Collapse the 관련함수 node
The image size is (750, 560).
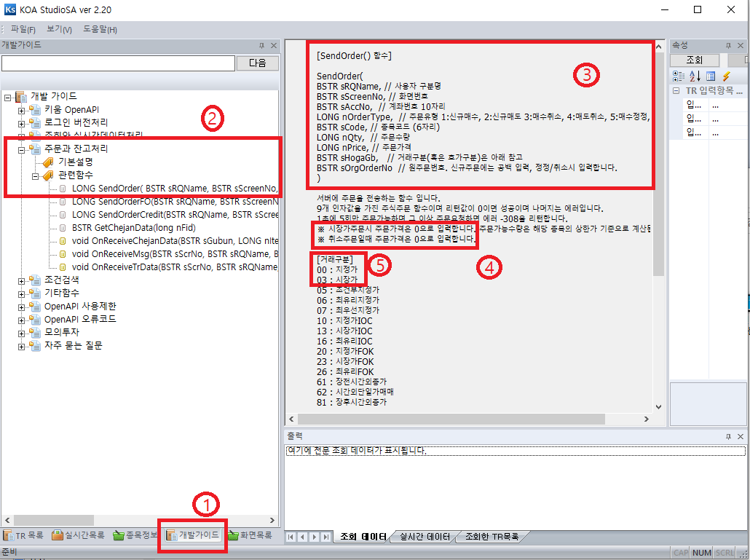[36, 176]
